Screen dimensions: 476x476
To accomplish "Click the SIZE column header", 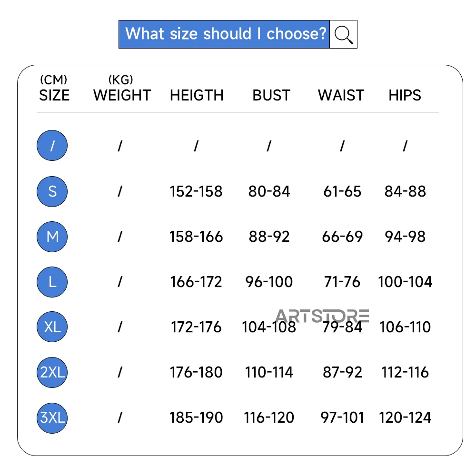I will tap(54, 95).
